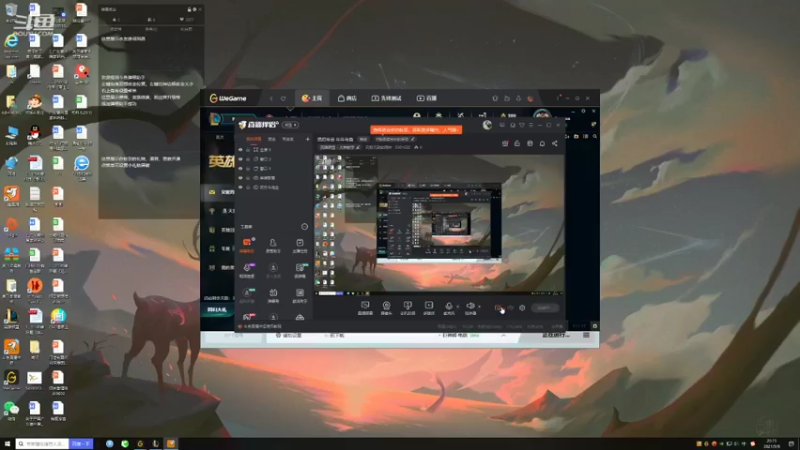Viewport: 800px width, 450px height.
Task: Toggle visibility of the 全屏 1 scene source
Action: pyautogui.click(x=240, y=149)
